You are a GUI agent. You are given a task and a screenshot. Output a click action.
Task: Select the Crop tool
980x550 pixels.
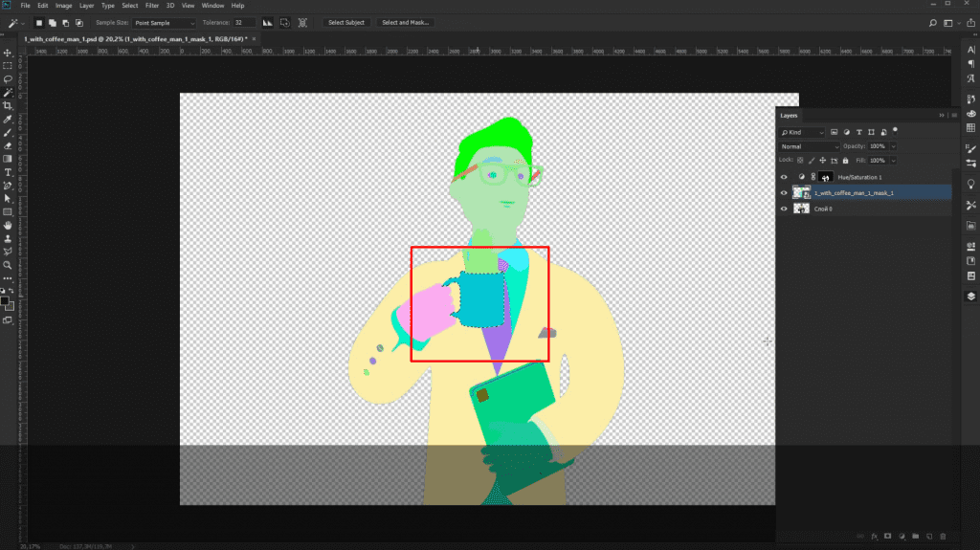point(8,105)
